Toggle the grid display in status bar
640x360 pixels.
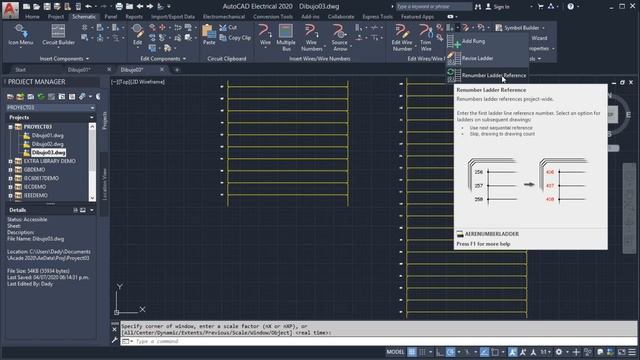coord(412,352)
